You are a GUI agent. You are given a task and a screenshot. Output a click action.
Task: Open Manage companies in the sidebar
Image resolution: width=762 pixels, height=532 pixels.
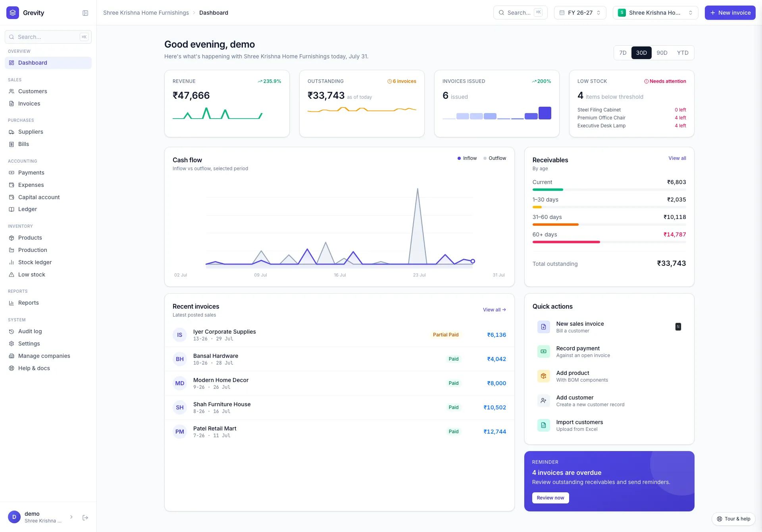click(48, 356)
